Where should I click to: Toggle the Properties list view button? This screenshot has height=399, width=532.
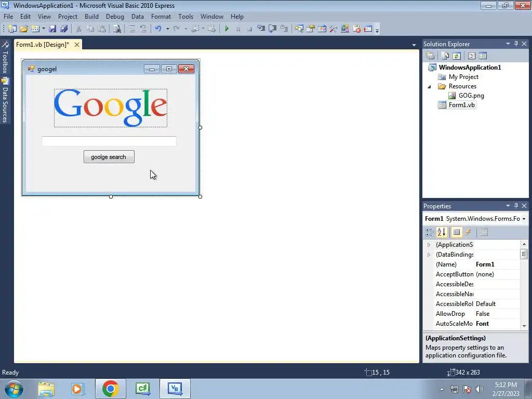click(x=457, y=232)
